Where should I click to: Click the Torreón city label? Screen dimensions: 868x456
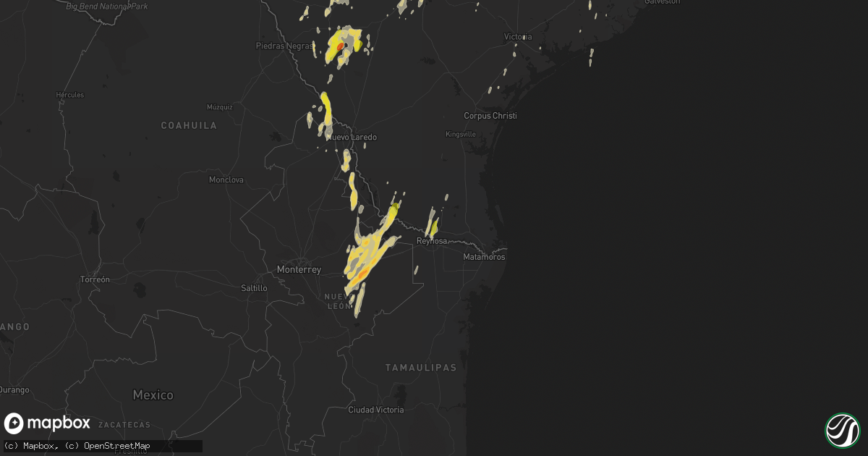[95, 279]
